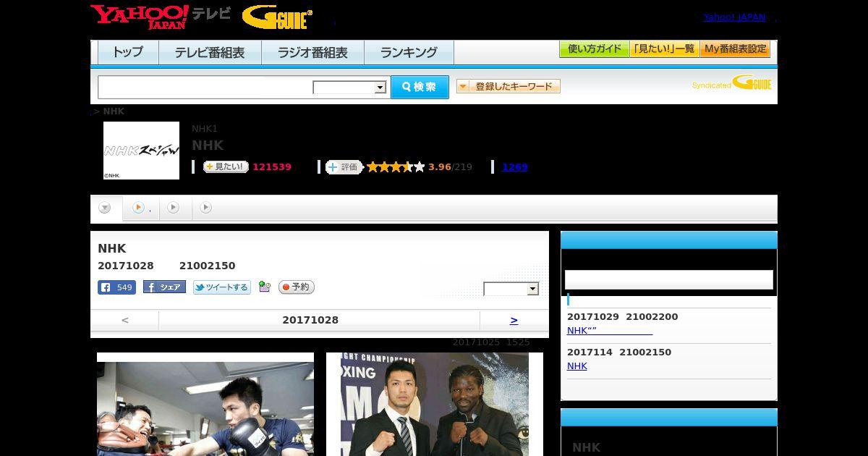
Task: Select the second tab with orange play icon
Action: point(141,208)
